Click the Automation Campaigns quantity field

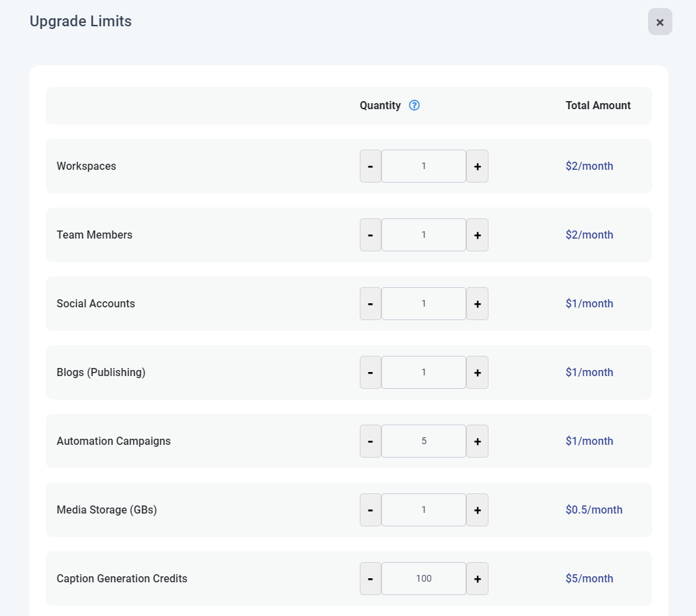click(x=424, y=441)
